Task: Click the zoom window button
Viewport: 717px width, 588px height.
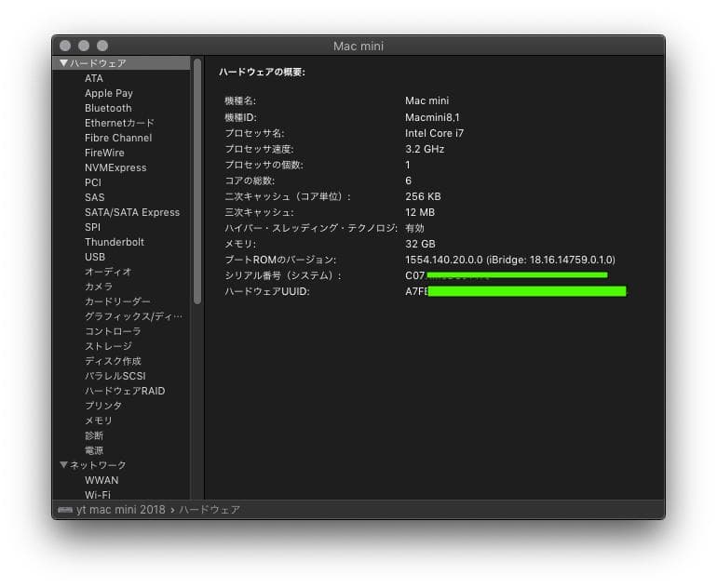Action: coord(102,46)
